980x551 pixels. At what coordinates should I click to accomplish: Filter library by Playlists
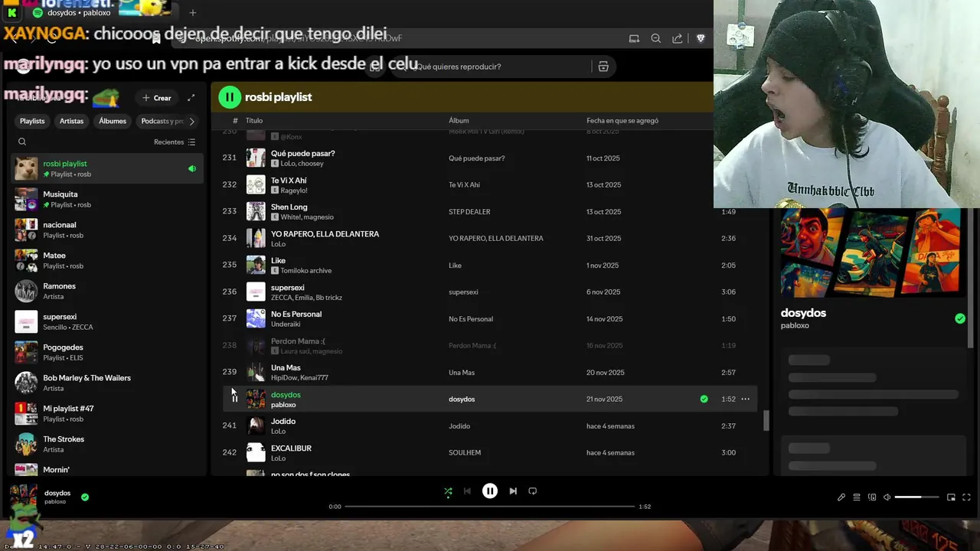[32, 121]
